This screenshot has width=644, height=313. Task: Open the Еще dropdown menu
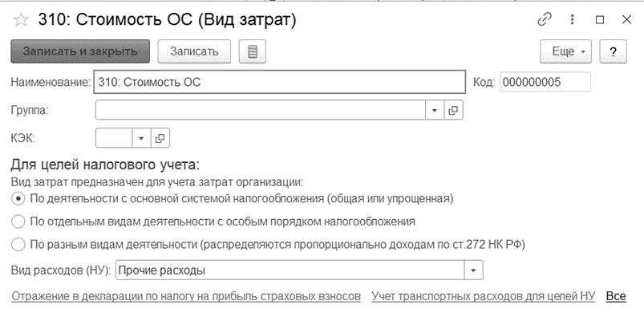565,51
